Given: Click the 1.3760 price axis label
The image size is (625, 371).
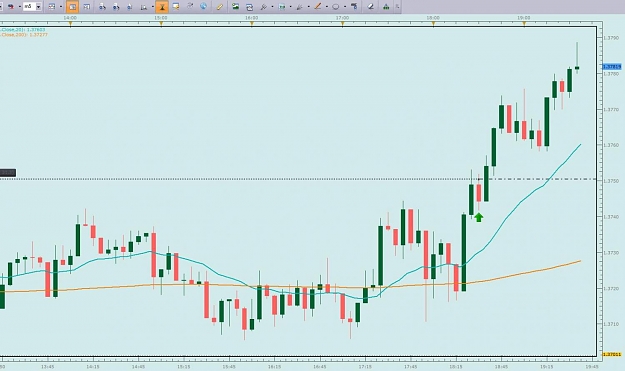Looking at the screenshot, I should [x=611, y=145].
